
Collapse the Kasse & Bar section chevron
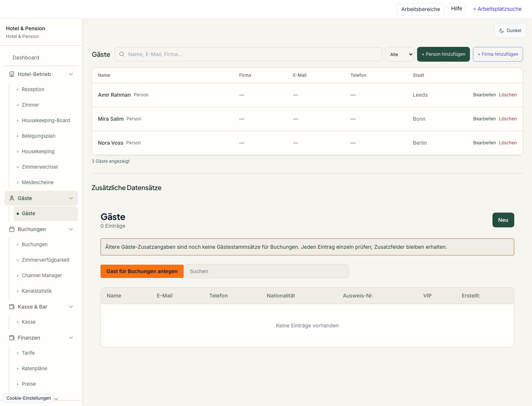click(x=71, y=307)
